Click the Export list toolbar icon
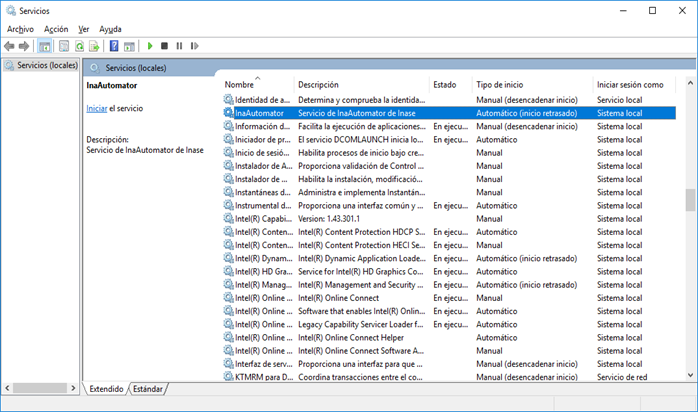Screen dimensions: 698x412 (x=94, y=46)
